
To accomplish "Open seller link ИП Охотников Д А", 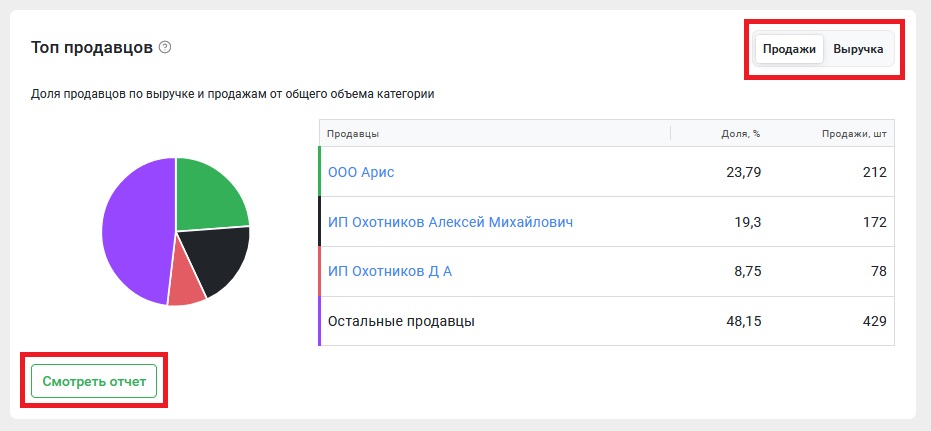I will [390, 271].
